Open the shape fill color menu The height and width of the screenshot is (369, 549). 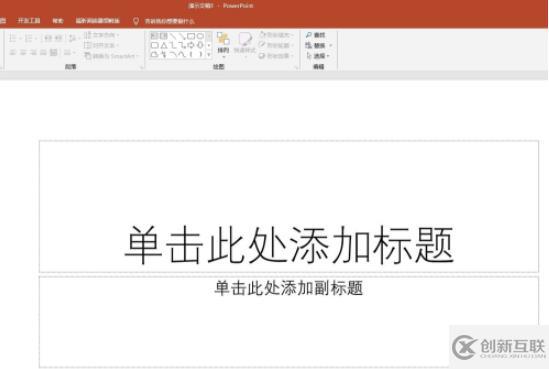tap(276, 35)
